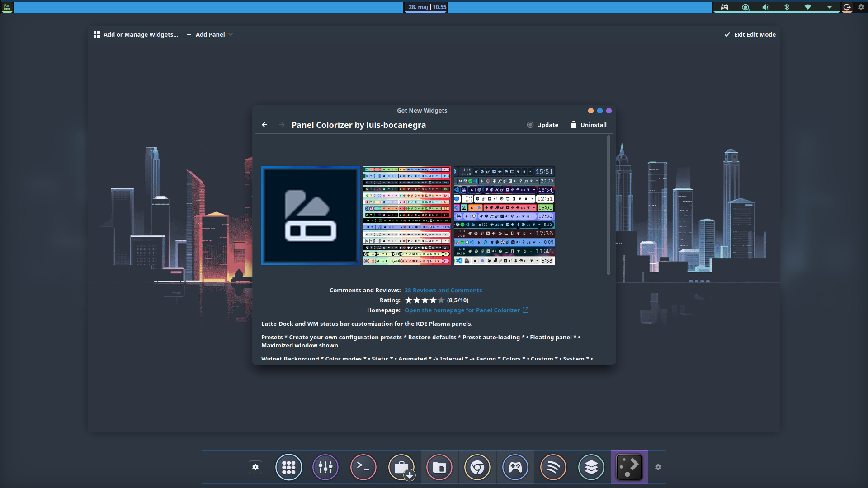Open the dock settings gear on the right

(x=658, y=467)
